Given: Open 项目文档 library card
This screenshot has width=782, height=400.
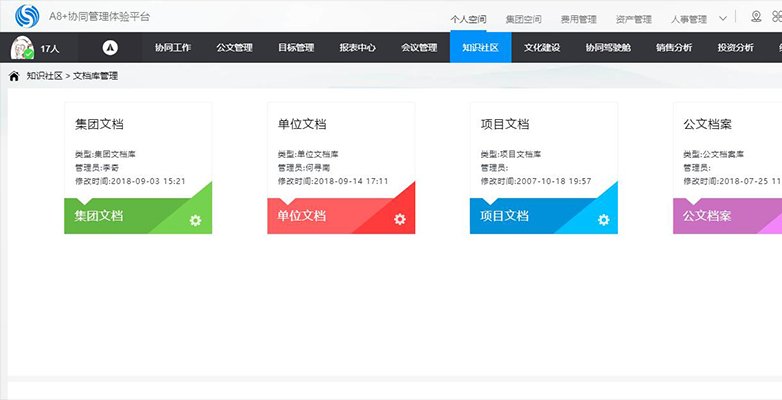Looking at the screenshot, I should 544,168.
